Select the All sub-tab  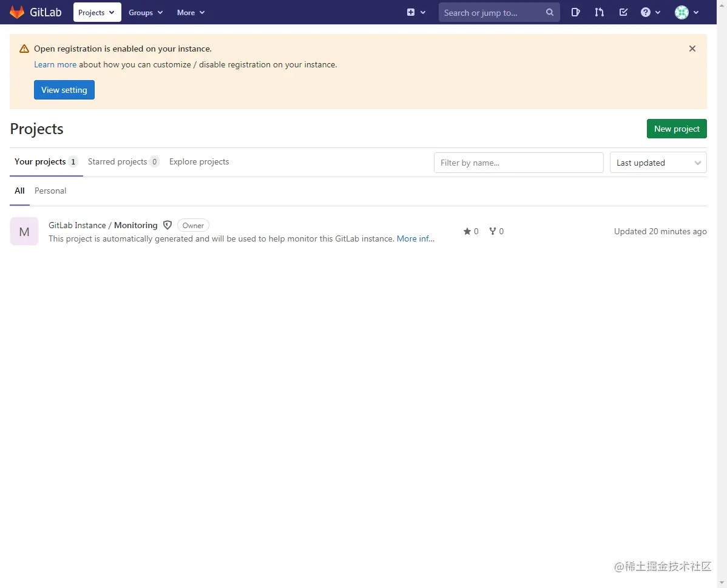[x=19, y=191]
